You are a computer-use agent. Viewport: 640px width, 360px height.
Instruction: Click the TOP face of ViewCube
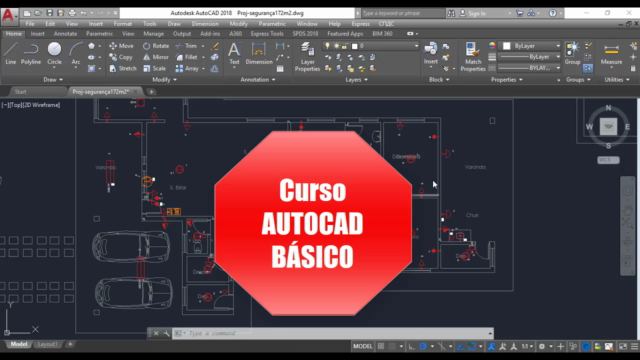tap(608, 127)
